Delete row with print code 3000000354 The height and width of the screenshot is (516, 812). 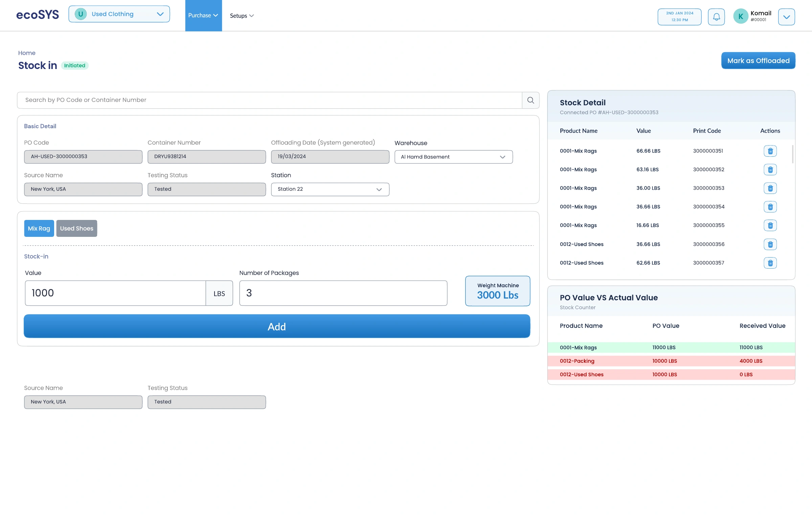770,207
